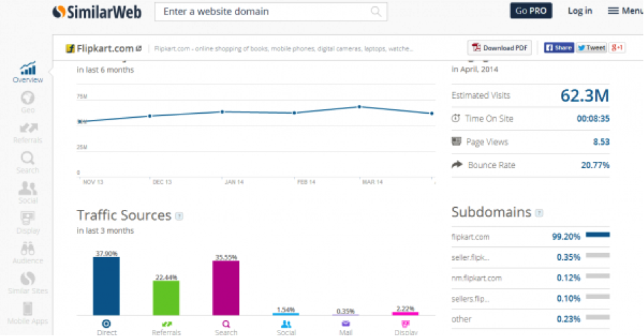The image size is (644, 336).
Task: Open the Audience binoculars icon
Action: pyautogui.click(x=27, y=252)
